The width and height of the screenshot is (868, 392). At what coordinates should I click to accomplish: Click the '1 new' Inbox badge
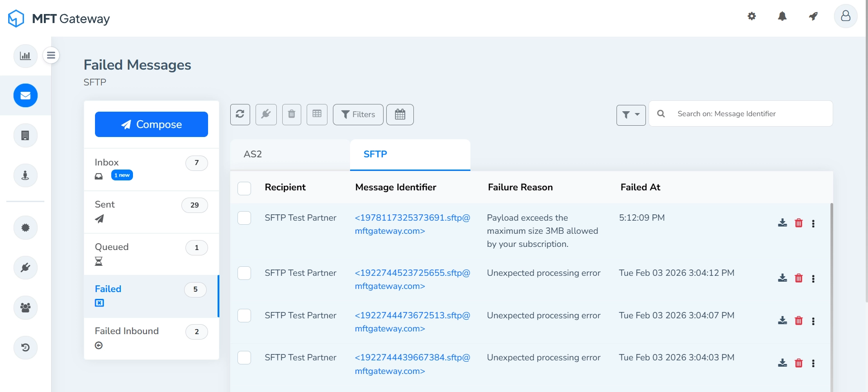tap(122, 175)
